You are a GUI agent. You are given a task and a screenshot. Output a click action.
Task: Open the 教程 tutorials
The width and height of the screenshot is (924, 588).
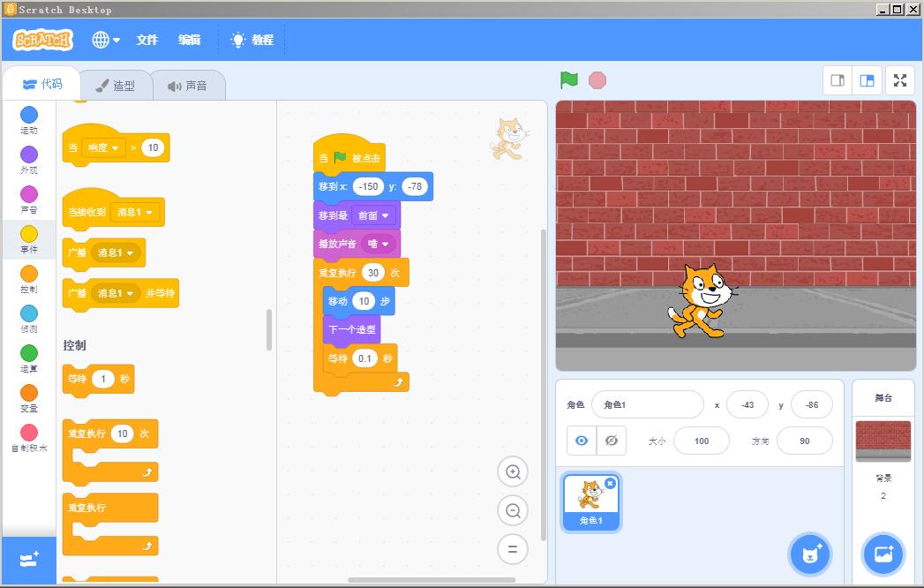(x=252, y=40)
